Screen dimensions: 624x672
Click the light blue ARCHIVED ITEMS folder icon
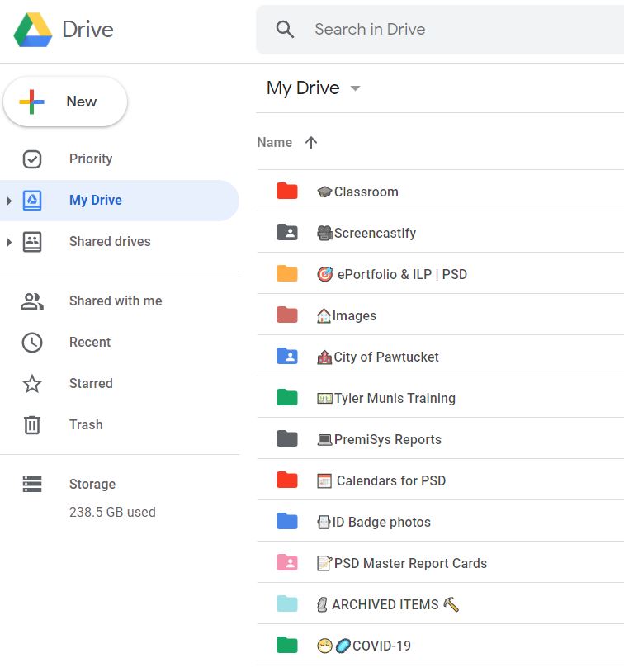[x=287, y=603]
